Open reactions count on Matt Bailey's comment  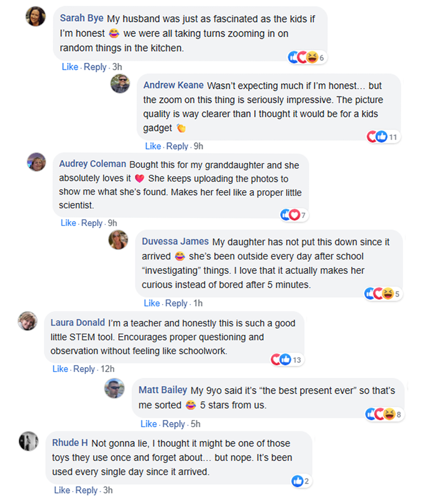point(385,414)
